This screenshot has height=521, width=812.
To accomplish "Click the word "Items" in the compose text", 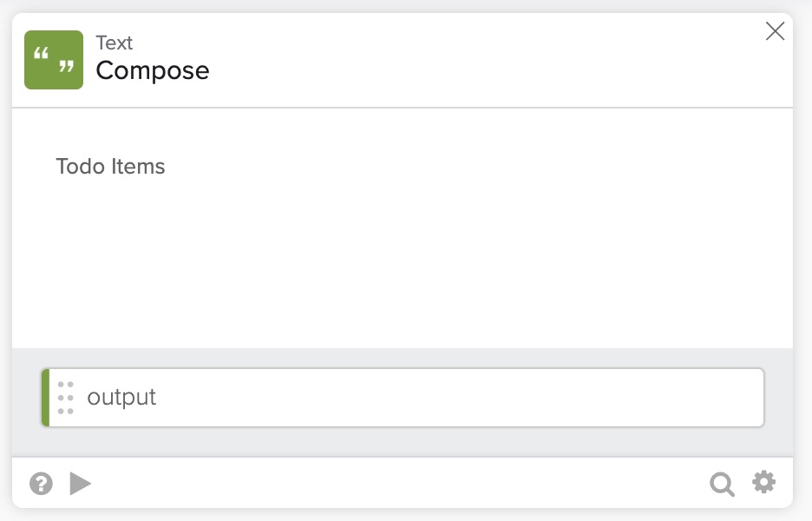I will tap(138, 166).
